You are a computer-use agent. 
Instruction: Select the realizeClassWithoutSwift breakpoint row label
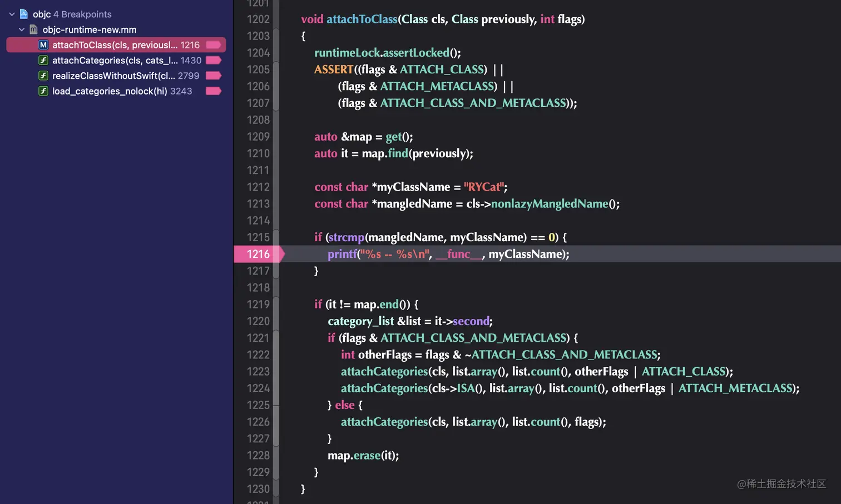tap(113, 76)
